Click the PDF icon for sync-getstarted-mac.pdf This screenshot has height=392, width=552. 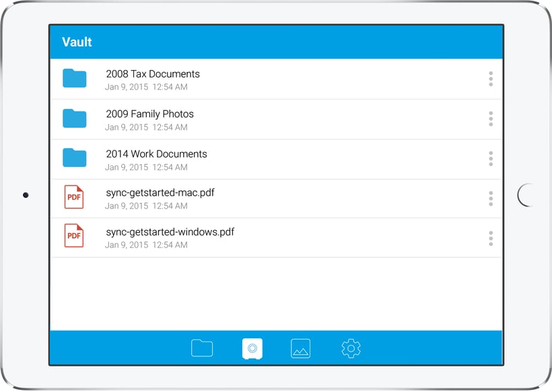pos(73,197)
